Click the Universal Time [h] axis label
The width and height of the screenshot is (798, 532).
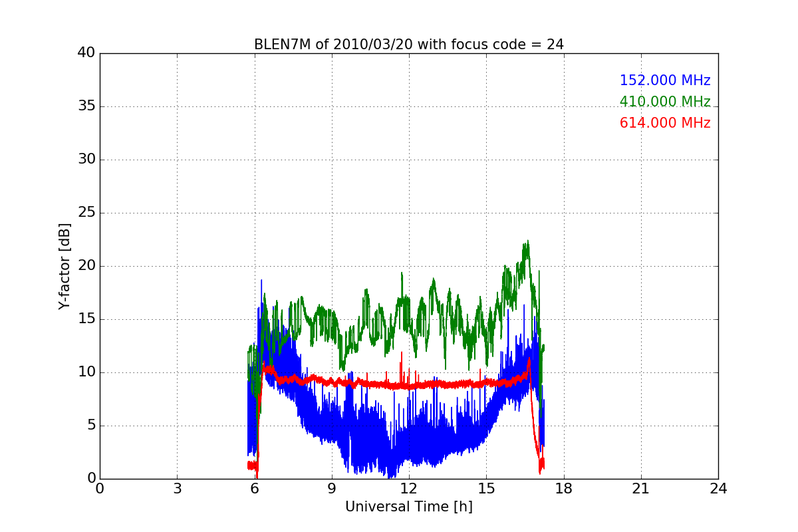click(409, 507)
